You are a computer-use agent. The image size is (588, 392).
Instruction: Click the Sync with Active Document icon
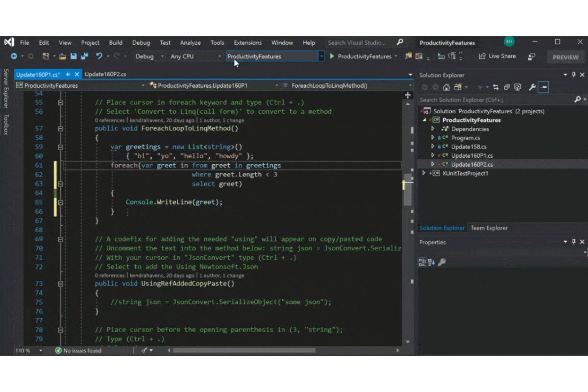click(496, 87)
